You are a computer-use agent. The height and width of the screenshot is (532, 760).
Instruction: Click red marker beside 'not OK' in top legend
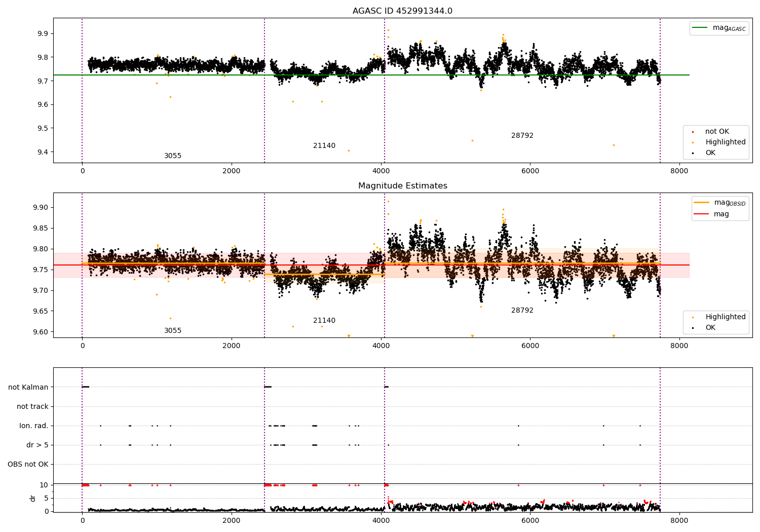(x=693, y=132)
